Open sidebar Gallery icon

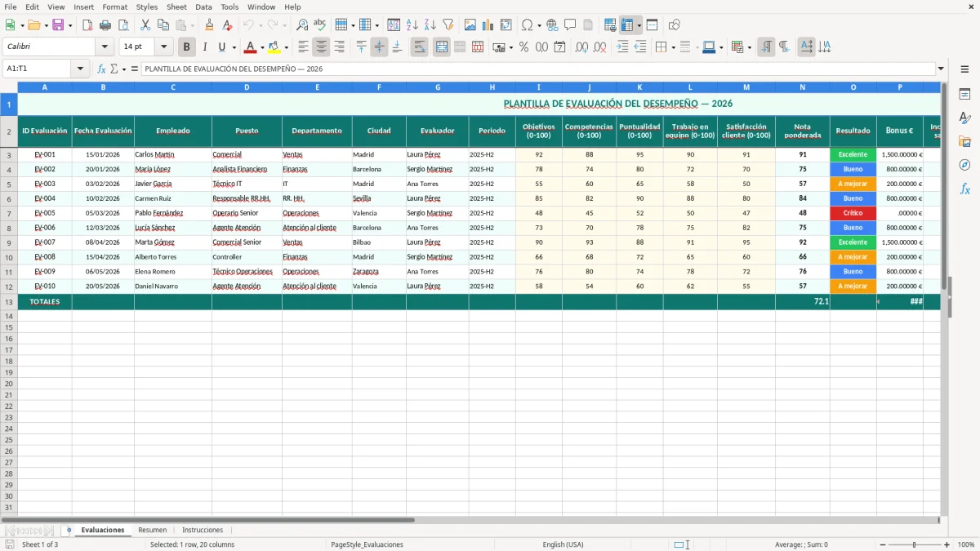click(964, 141)
